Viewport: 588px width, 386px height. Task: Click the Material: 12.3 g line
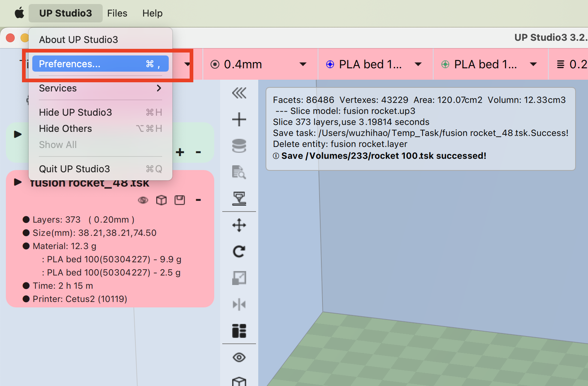tap(59, 246)
